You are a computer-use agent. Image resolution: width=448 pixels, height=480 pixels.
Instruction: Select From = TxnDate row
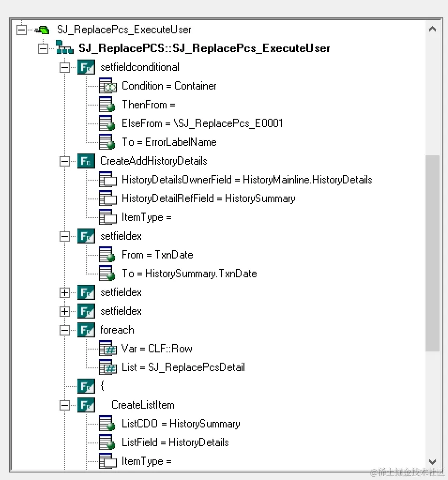tap(157, 255)
